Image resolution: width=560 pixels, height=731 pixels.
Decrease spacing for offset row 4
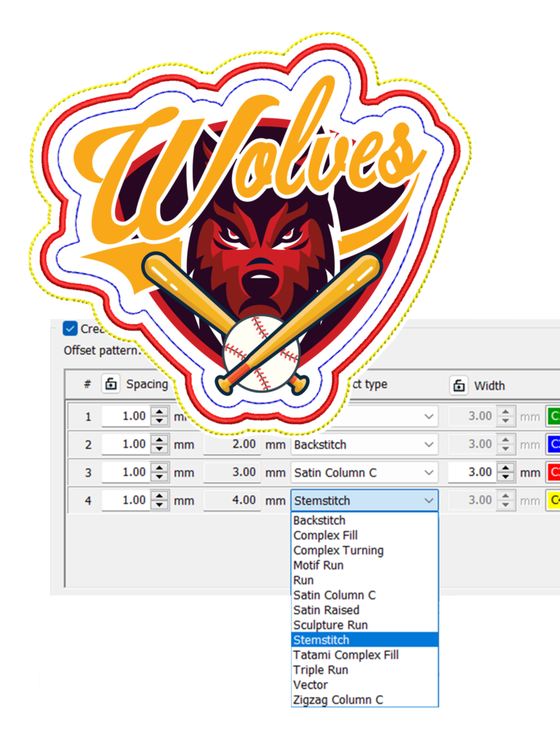point(161,505)
